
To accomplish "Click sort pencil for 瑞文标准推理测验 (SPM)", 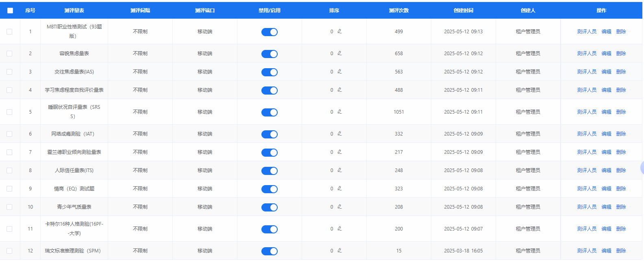I will (339, 250).
